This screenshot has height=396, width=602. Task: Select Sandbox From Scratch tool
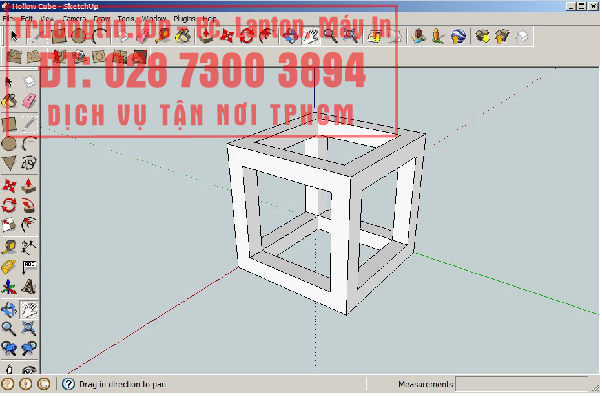pos(34,57)
